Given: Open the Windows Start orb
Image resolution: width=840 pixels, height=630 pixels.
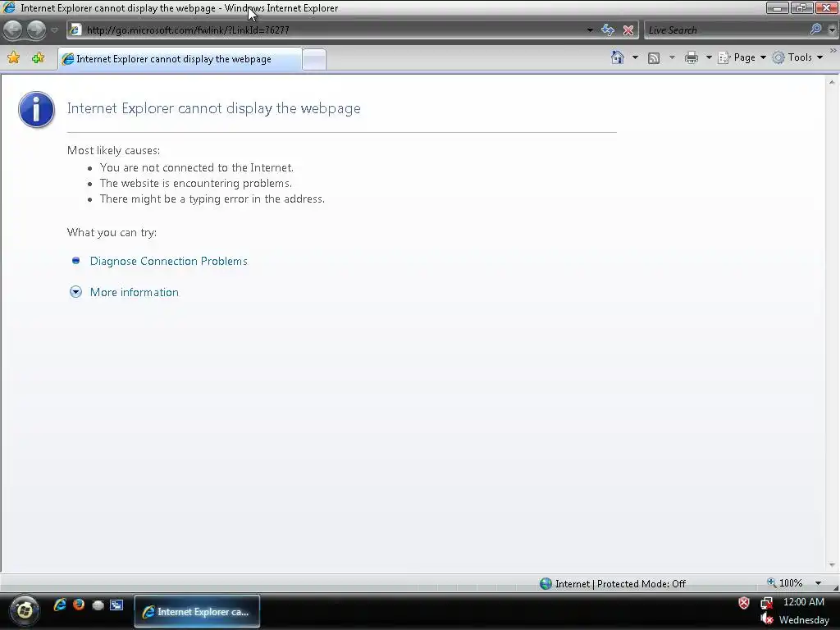Looking at the screenshot, I should pyautogui.click(x=24, y=610).
